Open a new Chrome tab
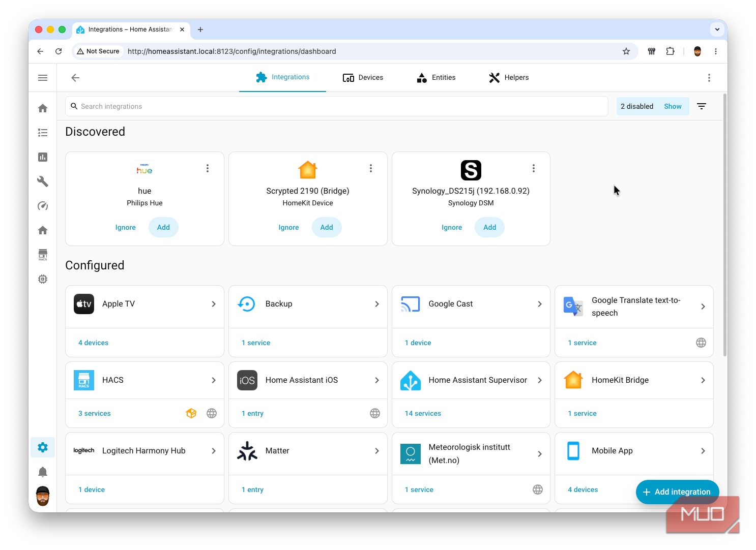This screenshot has height=550, width=756. point(200,29)
